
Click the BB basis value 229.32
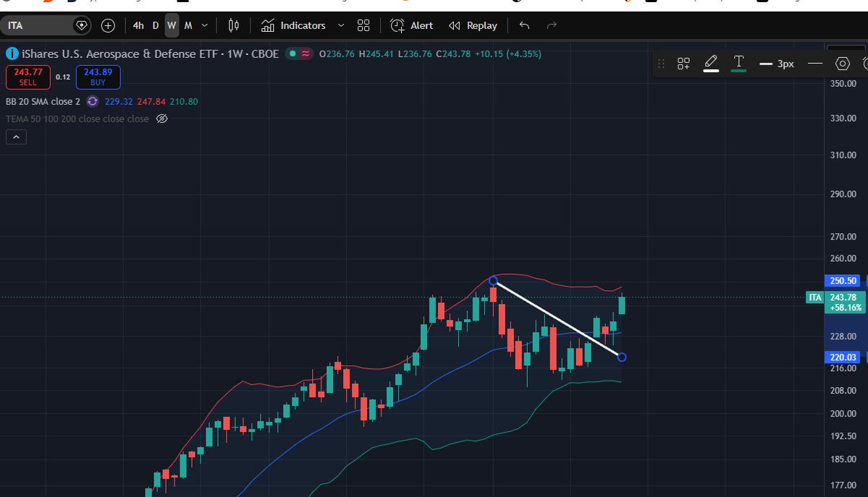coord(119,101)
